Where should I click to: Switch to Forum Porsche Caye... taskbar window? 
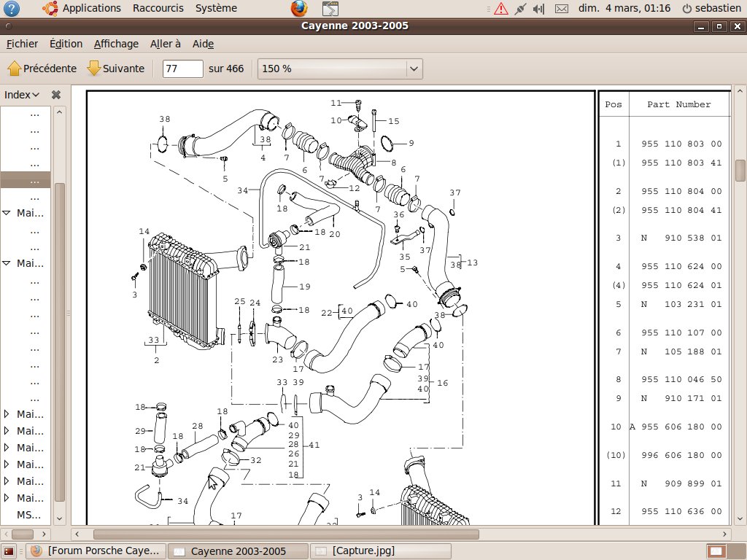pos(96,551)
